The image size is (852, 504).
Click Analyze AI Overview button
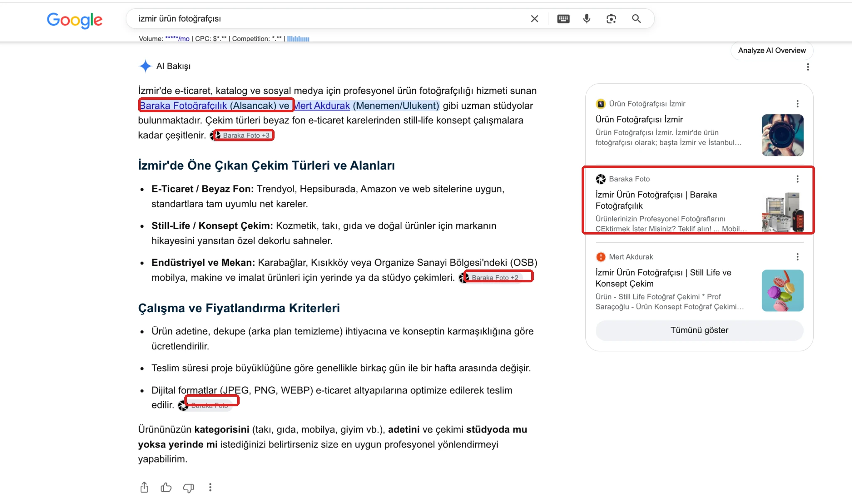[772, 50]
